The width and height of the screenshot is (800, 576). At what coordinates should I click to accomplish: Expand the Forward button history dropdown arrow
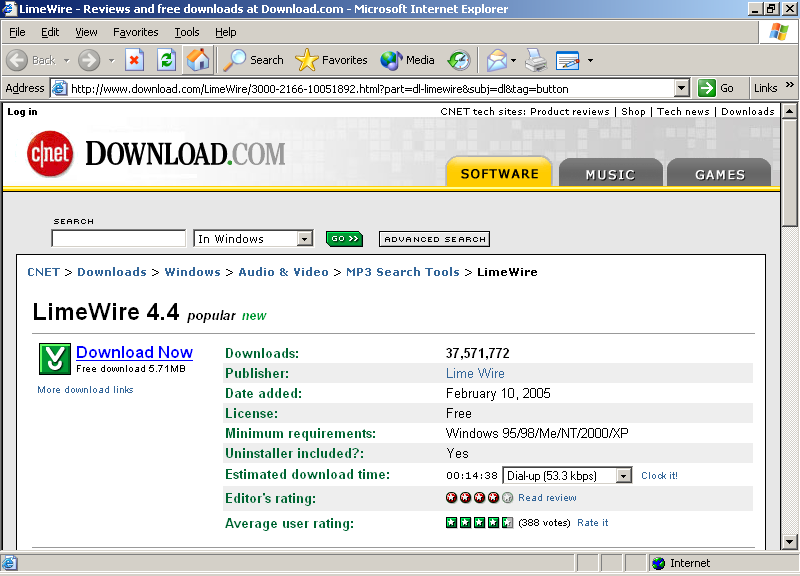click(111, 60)
